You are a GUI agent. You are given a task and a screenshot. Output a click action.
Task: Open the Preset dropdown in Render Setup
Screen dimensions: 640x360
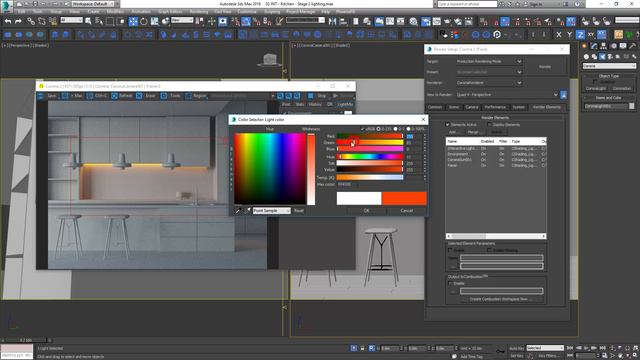pyautogui.click(x=489, y=72)
